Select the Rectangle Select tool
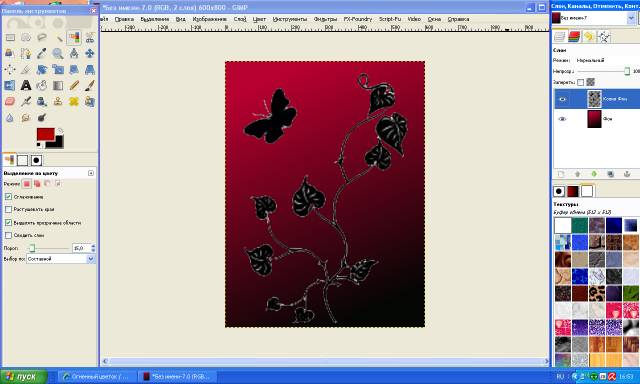Screen dimensions: 640x384 10,38
